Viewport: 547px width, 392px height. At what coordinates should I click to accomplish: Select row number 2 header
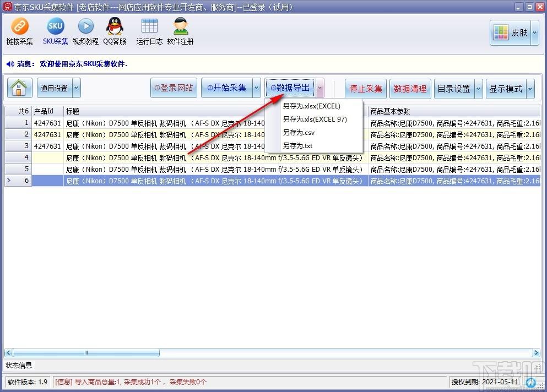pyautogui.click(x=18, y=134)
